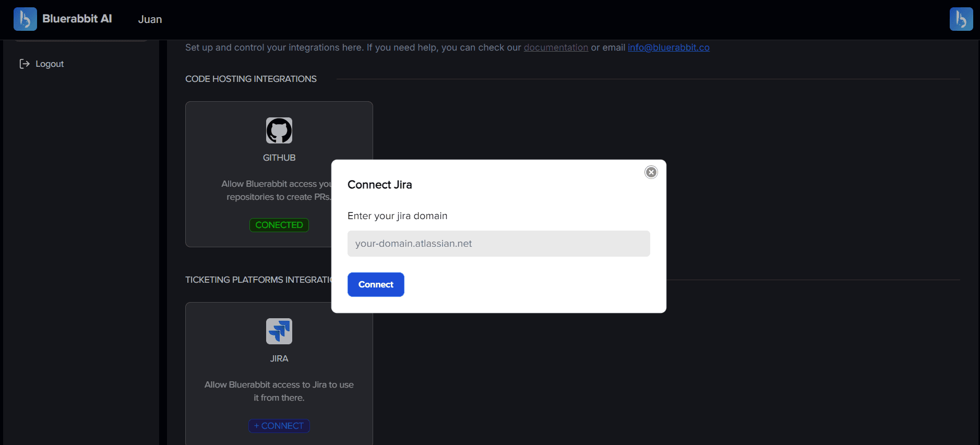Close the Connect Jira dialog
This screenshot has width=980, height=445.
point(651,172)
